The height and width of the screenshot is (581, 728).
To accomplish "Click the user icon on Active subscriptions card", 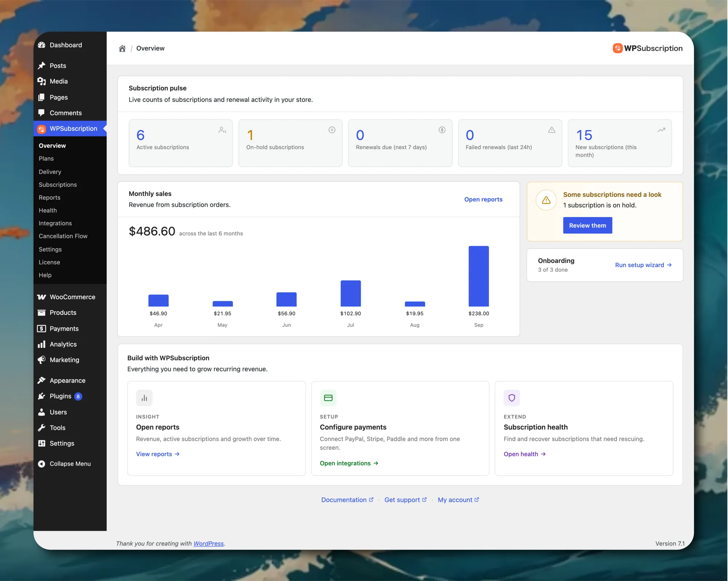I will click(222, 130).
